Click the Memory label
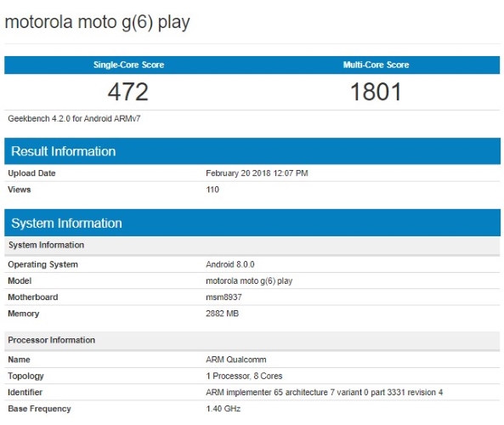This screenshot has width=504, height=425. point(24,314)
